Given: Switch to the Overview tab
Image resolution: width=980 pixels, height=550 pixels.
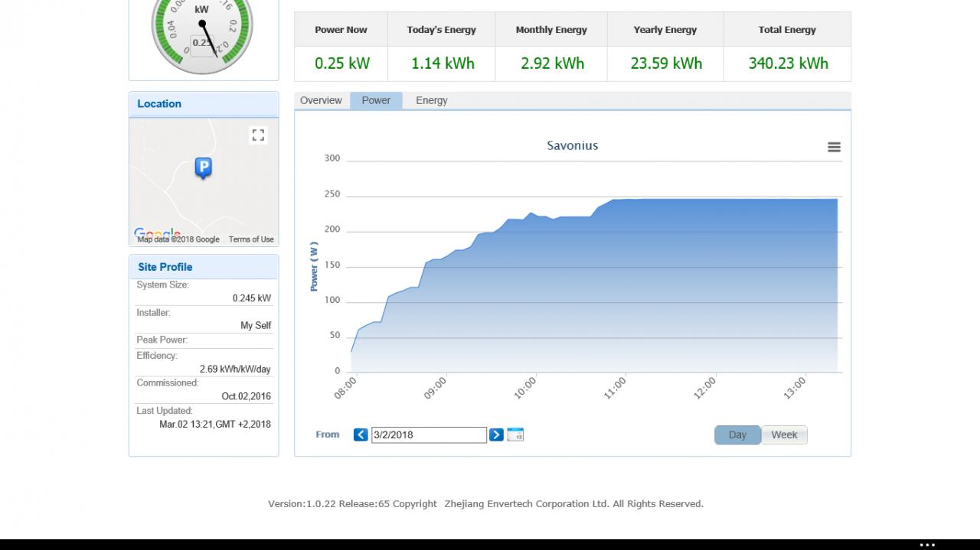Looking at the screenshot, I should tap(321, 100).
